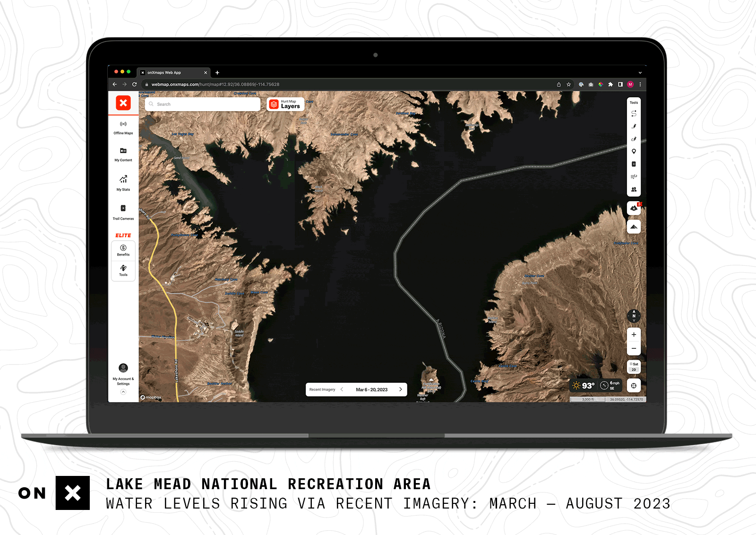Click the webmap.onxmaps.com address bar

click(357, 85)
